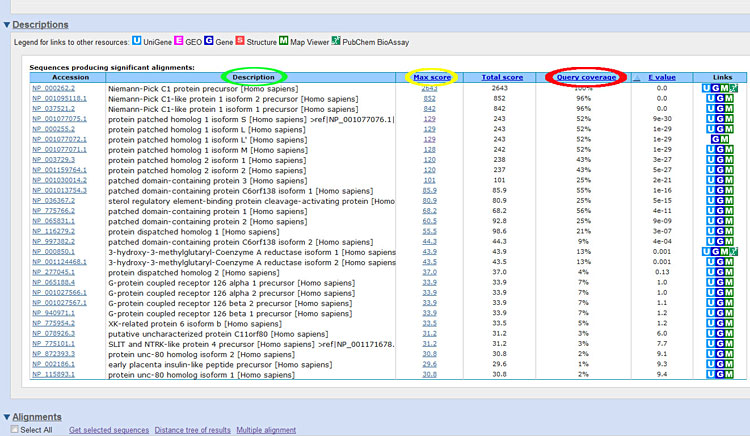Open UniGene icon for patched homolog 1 isoform L row
The image size is (750, 436).
coord(711,129)
